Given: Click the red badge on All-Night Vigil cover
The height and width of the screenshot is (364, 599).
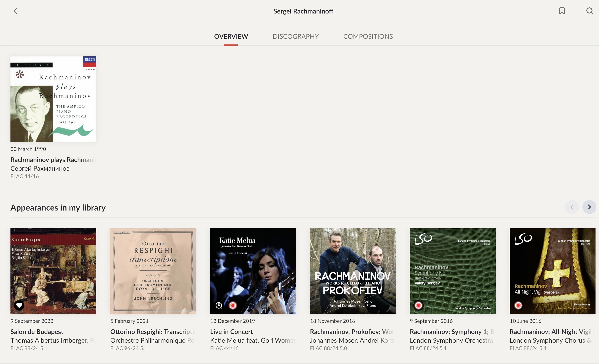Looking at the screenshot, I should pyautogui.click(x=518, y=305).
